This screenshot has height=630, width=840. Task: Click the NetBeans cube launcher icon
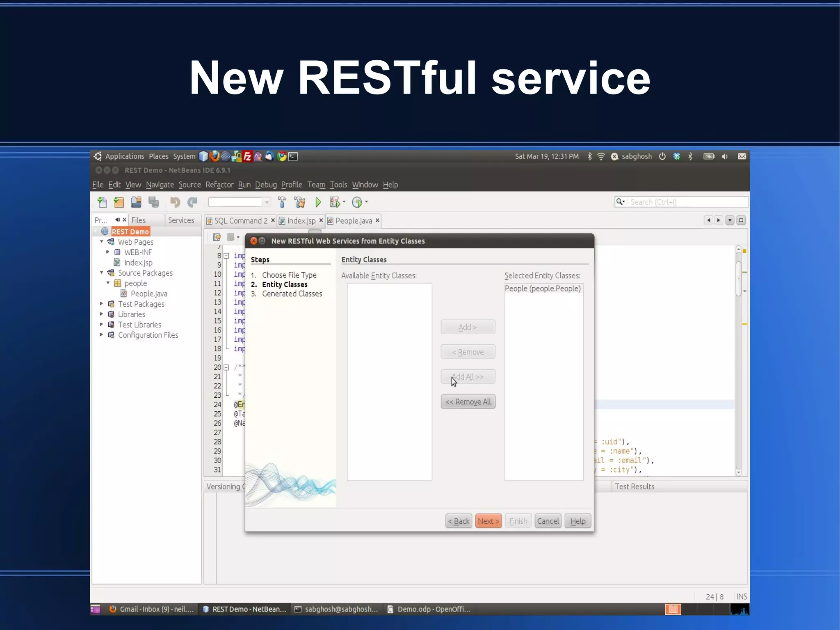coord(203,156)
